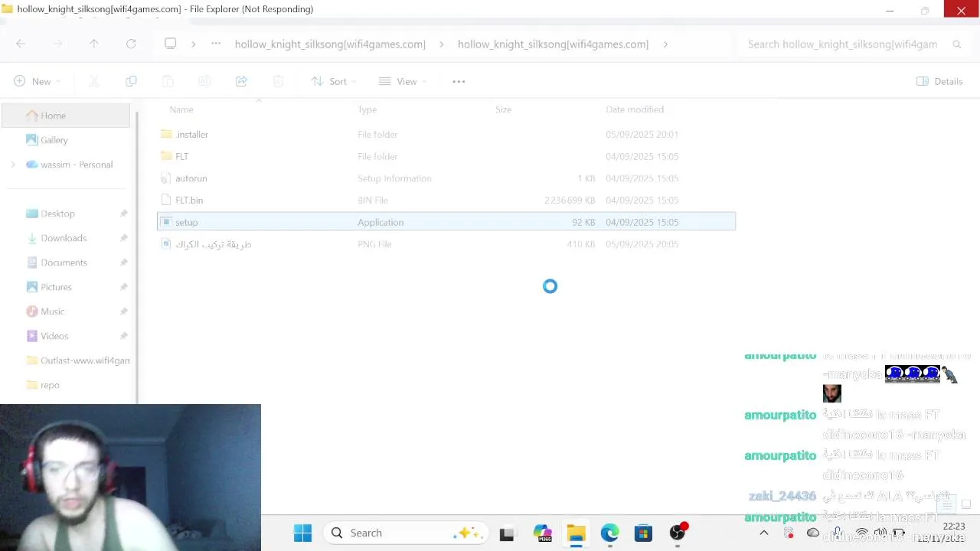Sort files by the Name column
The image size is (980, 551).
click(181, 109)
